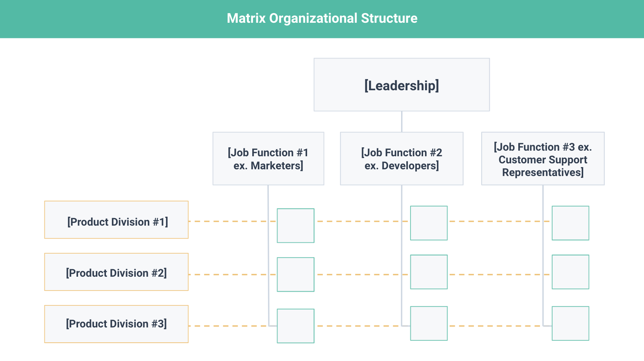Screen dimensions: 644x361
Task: Select empty cell for Marketers, Product Division #2
Action: coord(296,274)
